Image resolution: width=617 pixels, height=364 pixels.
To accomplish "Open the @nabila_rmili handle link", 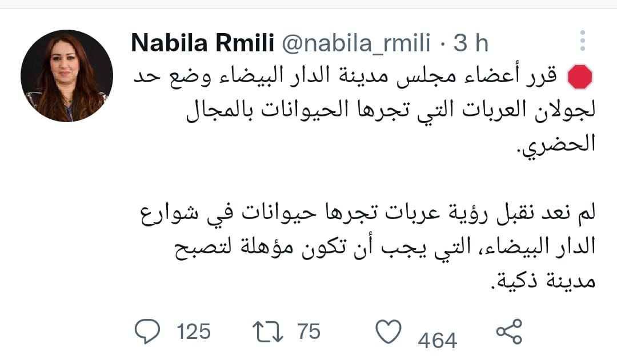I will (x=356, y=42).
